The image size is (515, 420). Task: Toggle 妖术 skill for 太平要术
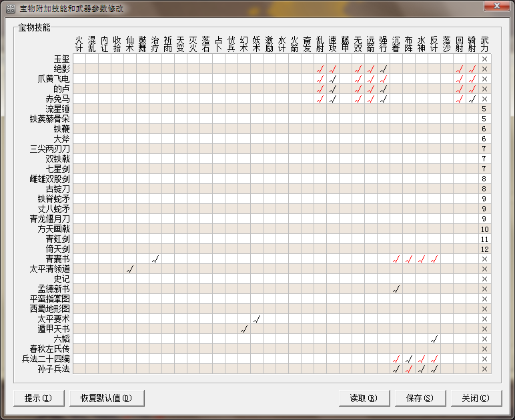click(x=257, y=319)
